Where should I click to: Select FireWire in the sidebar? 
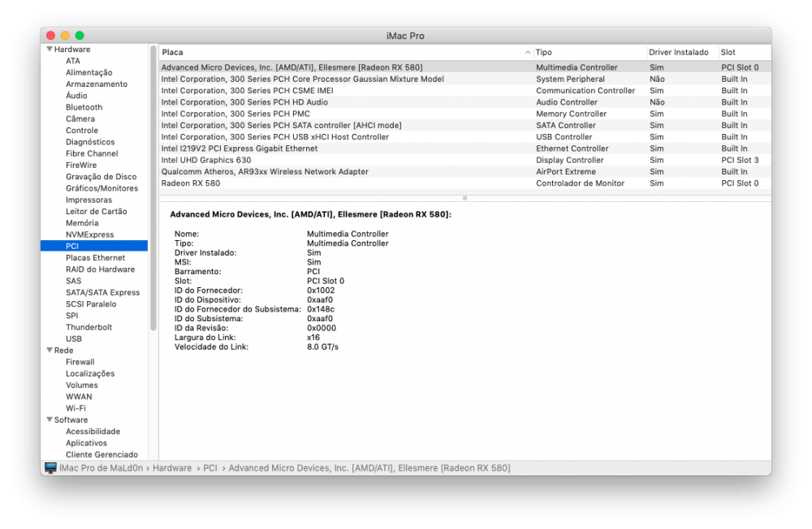[81, 166]
